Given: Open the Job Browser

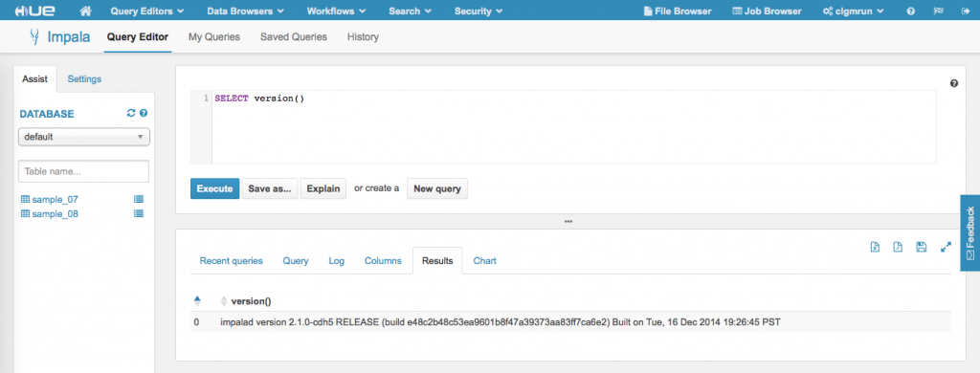Looking at the screenshot, I should point(767,11).
